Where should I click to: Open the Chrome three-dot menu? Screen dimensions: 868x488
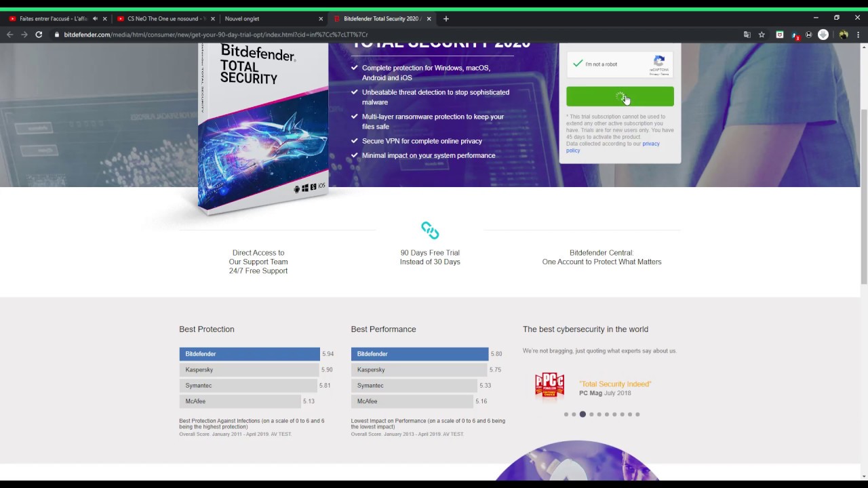point(859,35)
